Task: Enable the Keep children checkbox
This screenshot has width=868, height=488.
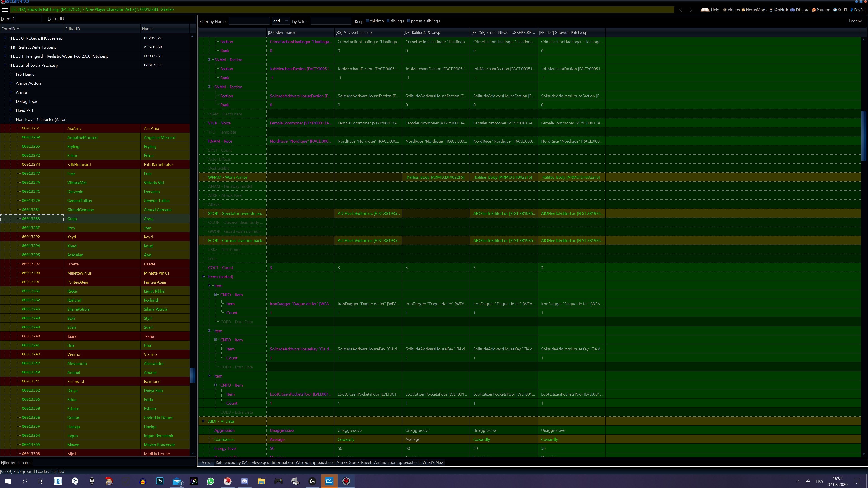Action: tap(368, 21)
